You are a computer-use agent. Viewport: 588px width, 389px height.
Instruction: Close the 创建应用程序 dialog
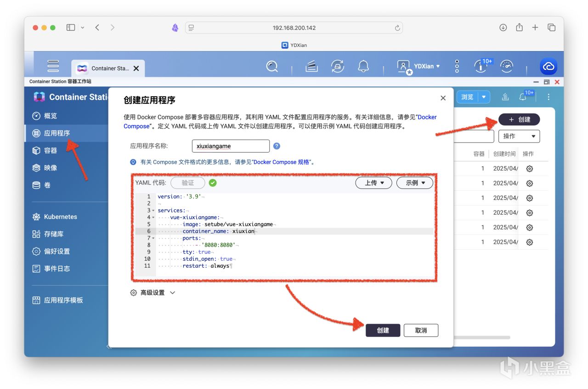click(443, 98)
